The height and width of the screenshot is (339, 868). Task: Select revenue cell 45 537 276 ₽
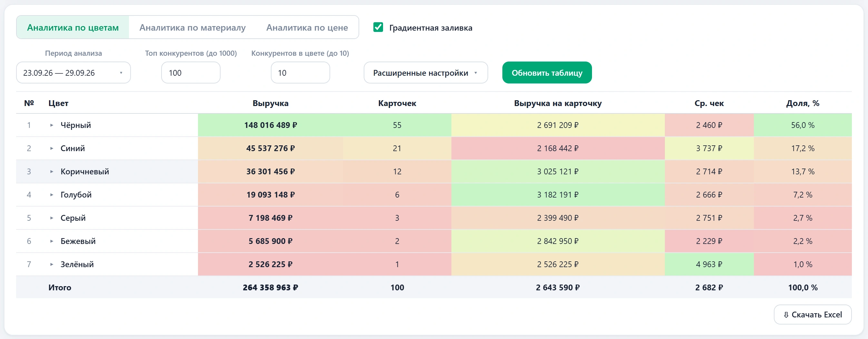click(271, 149)
